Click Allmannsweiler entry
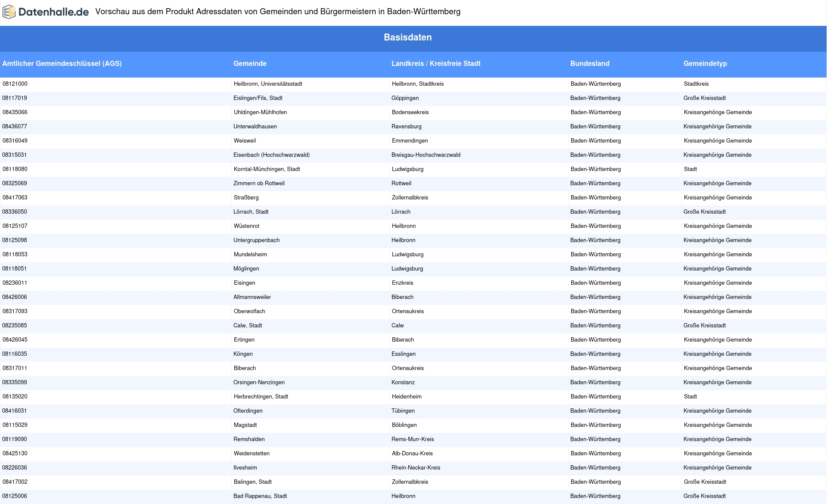Image resolution: width=827 pixels, height=504 pixels. point(252,297)
